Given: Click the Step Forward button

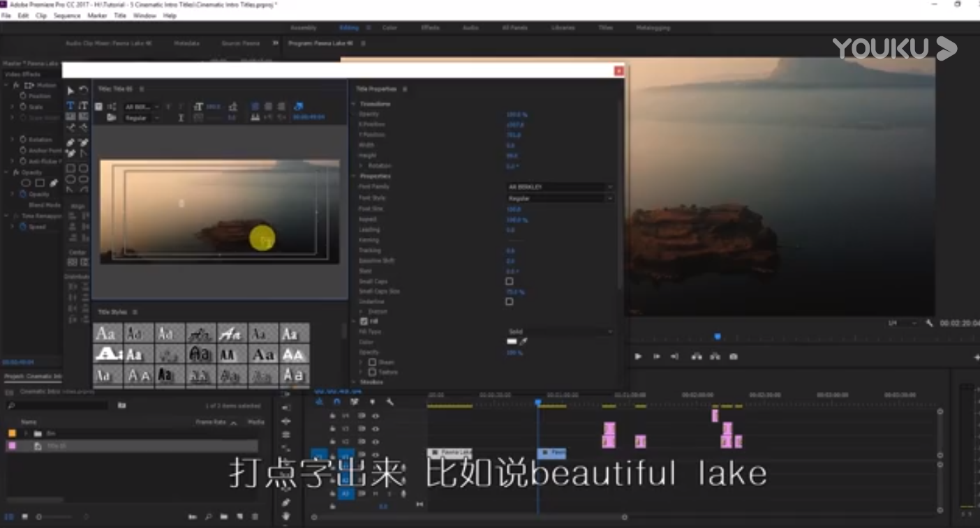Looking at the screenshot, I should (656, 356).
